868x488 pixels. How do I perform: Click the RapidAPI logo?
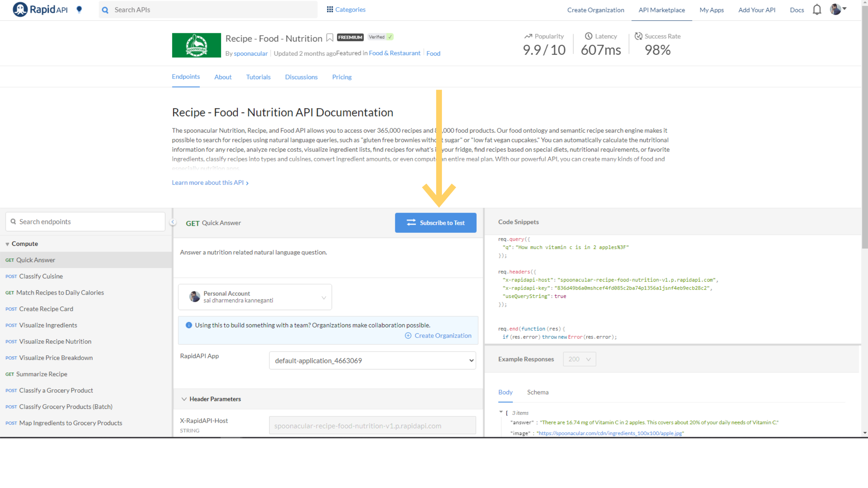40,10
